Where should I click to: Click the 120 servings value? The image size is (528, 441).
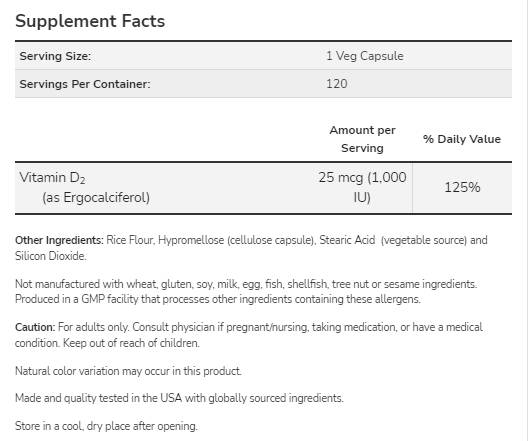coord(337,84)
